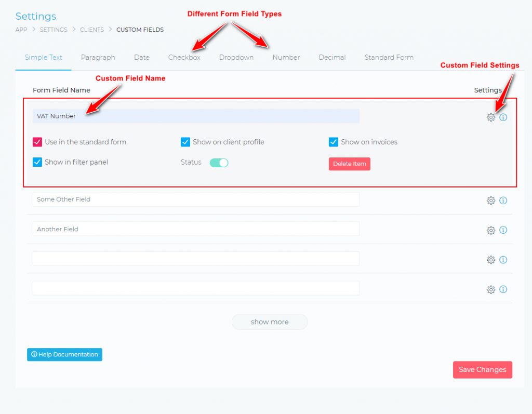
Task: Open the Help Documentation link
Action: point(64,354)
